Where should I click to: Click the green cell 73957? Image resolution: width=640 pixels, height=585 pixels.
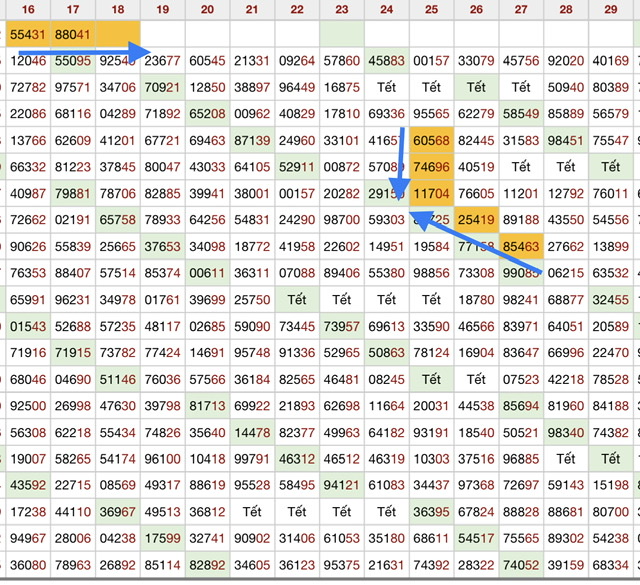coord(342,326)
